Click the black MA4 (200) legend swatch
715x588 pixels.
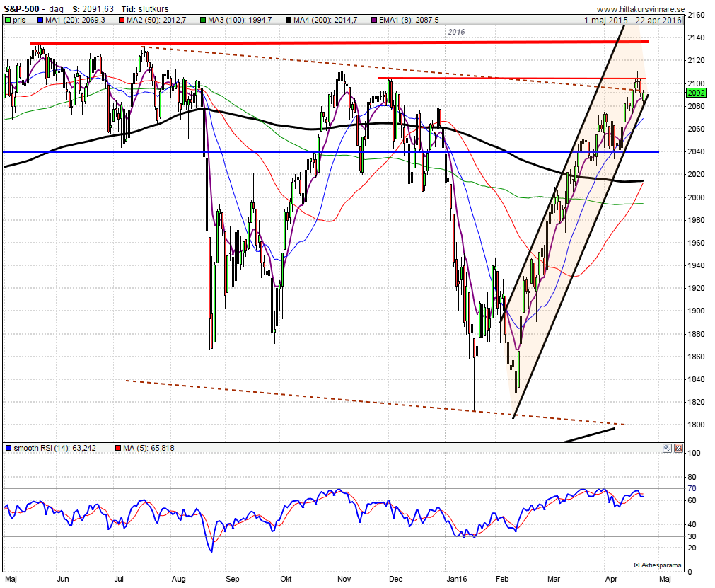[289, 20]
